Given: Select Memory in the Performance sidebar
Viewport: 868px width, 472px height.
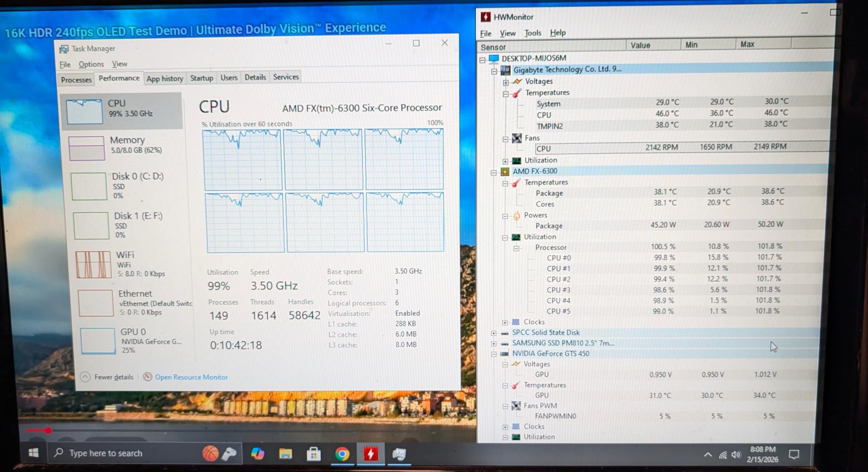Looking at the screenshot, I should 124,147.
